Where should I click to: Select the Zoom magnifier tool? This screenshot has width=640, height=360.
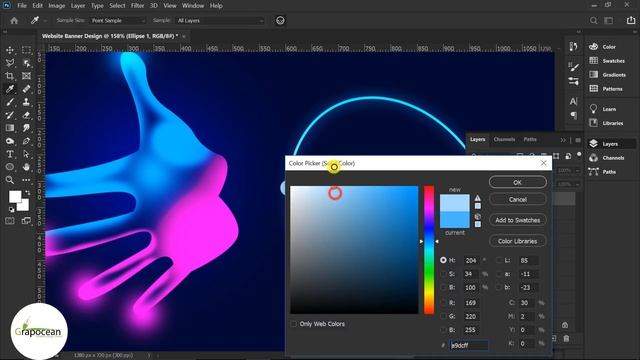tap(10, 180)
